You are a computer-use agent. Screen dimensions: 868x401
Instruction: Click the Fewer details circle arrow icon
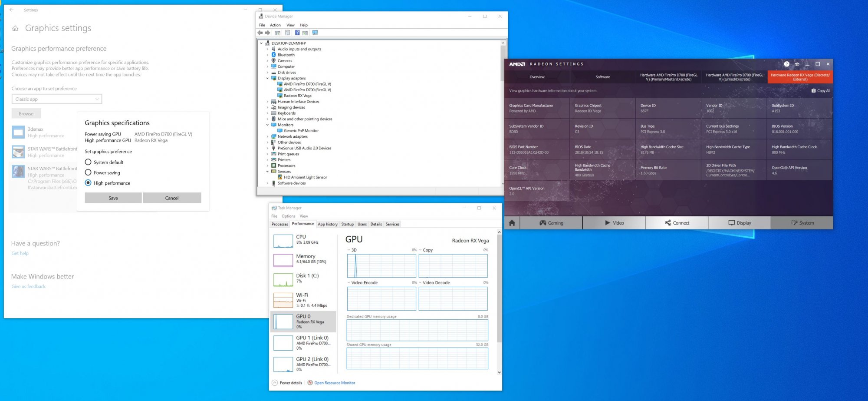(275, 383)
